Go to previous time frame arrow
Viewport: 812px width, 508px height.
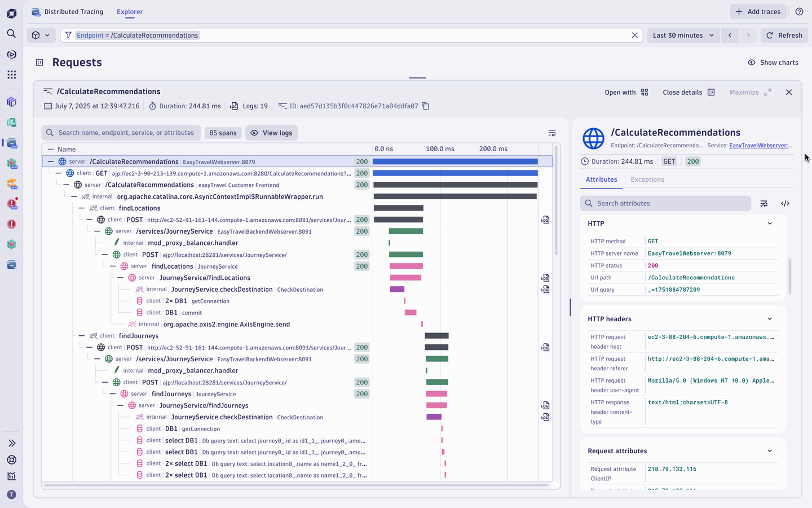coord(730,35)
